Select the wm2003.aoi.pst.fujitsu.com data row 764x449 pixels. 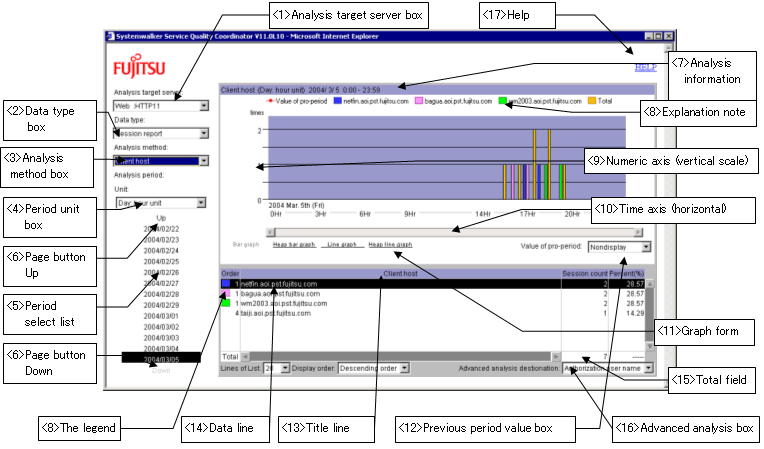click(433, 303)
